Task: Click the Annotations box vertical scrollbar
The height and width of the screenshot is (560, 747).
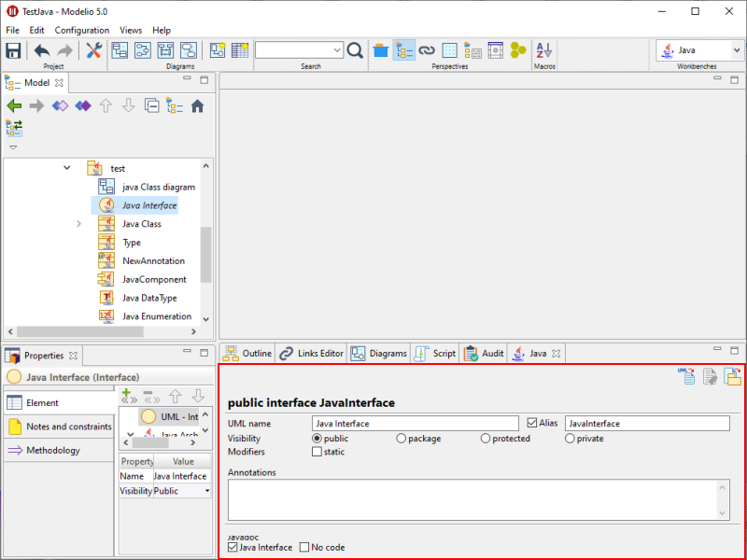Action: (722, 500)
